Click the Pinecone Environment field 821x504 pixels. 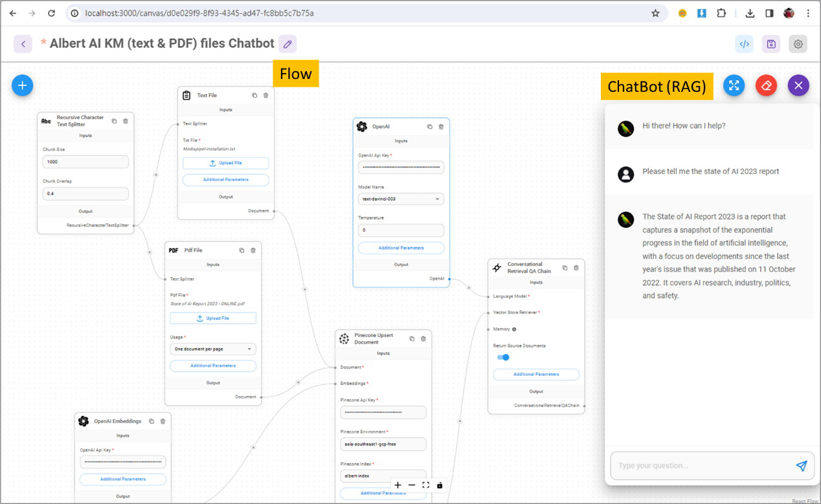(383, 444)
